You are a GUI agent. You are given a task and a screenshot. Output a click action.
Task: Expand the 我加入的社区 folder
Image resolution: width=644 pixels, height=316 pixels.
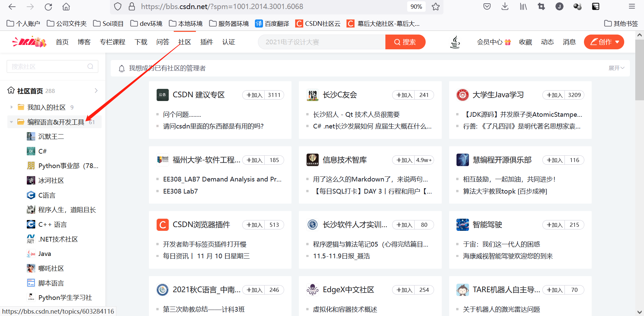pos(11,107)
